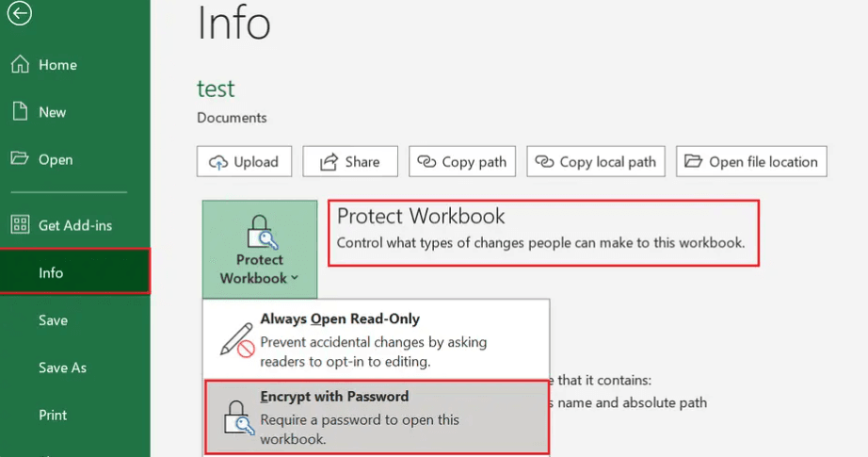Click Save in the left sidebar
This screenshot has height=457, width=868.
point(53,320)
